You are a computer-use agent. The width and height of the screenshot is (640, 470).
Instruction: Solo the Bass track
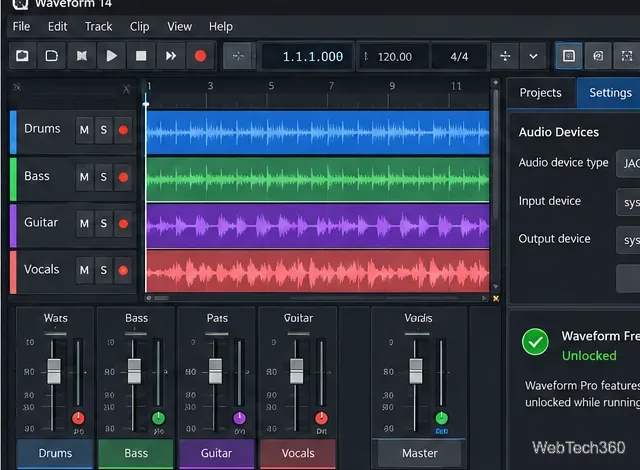click(104, 177)
